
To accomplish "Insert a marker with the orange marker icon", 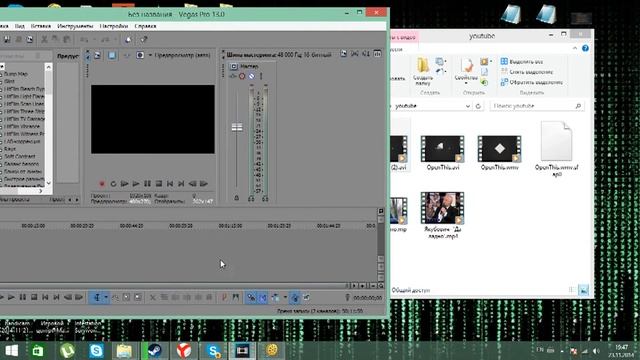I will coord(224,298).
